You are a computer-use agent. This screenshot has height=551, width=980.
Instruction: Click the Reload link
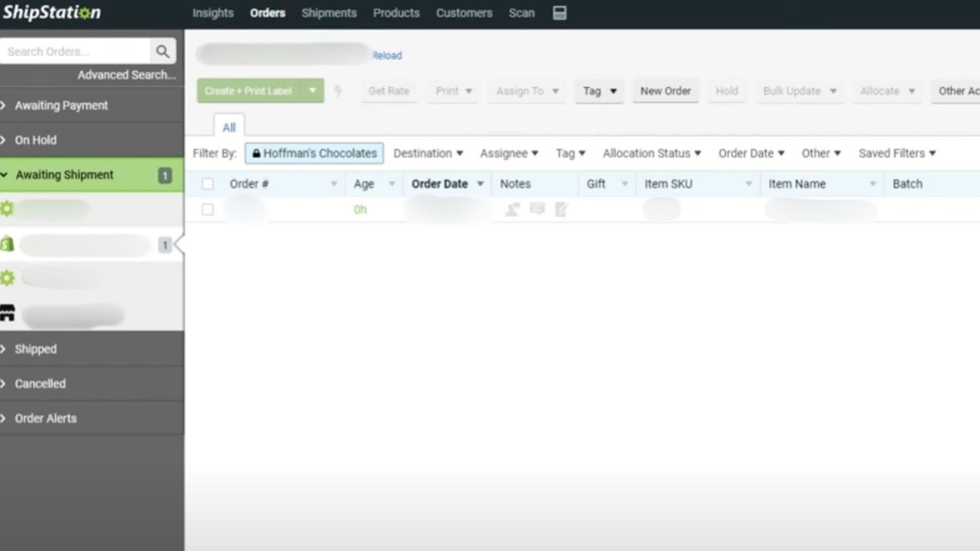click(x=388, y=55)
